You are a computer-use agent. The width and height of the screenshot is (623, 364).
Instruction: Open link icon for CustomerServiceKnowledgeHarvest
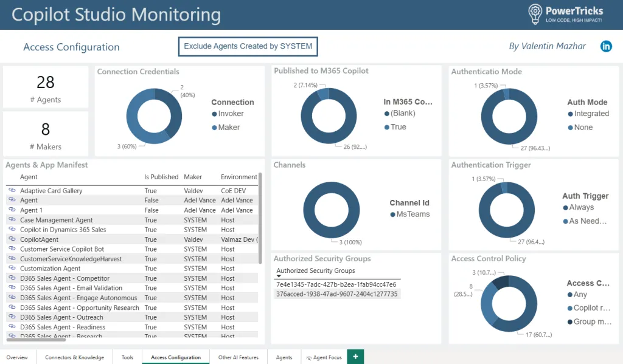[12, 259]
